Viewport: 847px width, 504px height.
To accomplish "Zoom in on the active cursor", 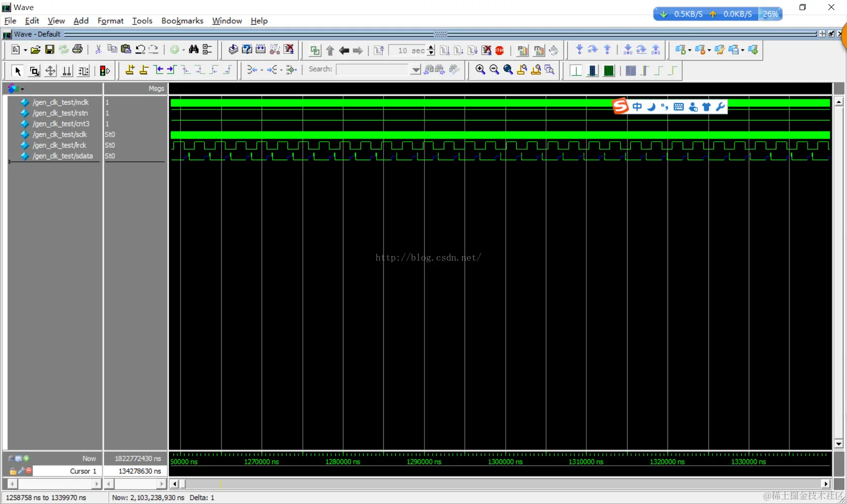I will coord(522,70).
